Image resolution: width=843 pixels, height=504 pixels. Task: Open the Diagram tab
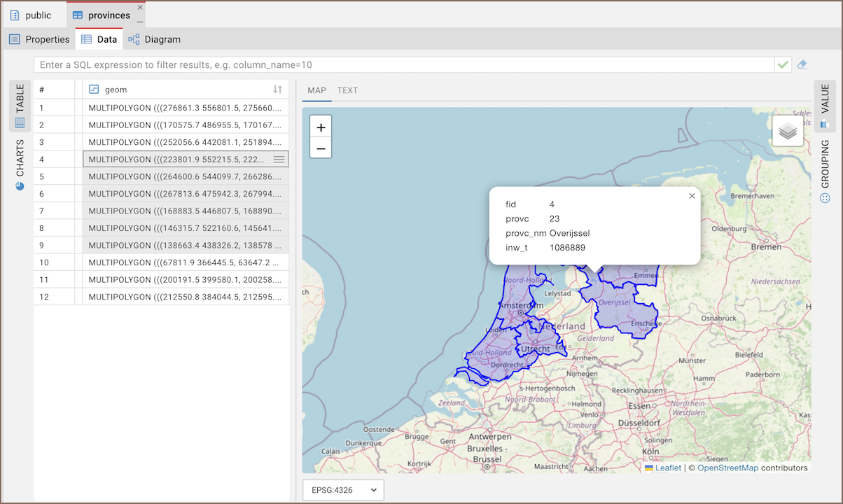coord(155,39)
